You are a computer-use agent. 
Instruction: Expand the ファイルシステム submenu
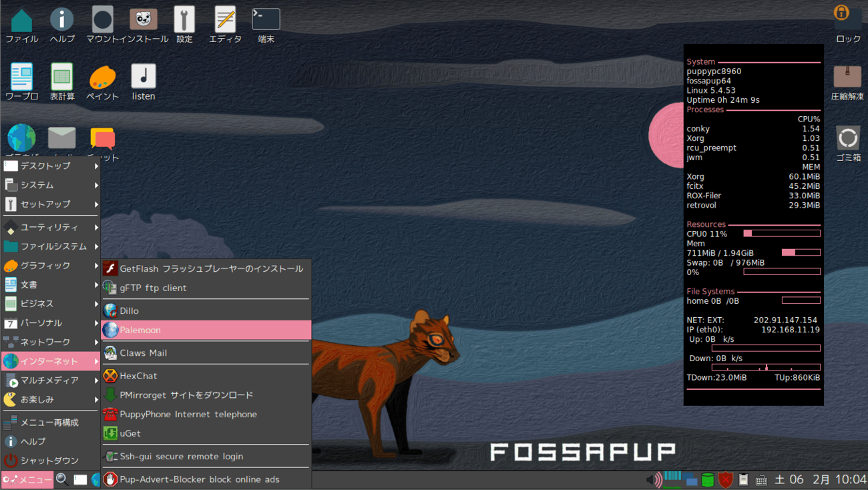pos(51,246)
